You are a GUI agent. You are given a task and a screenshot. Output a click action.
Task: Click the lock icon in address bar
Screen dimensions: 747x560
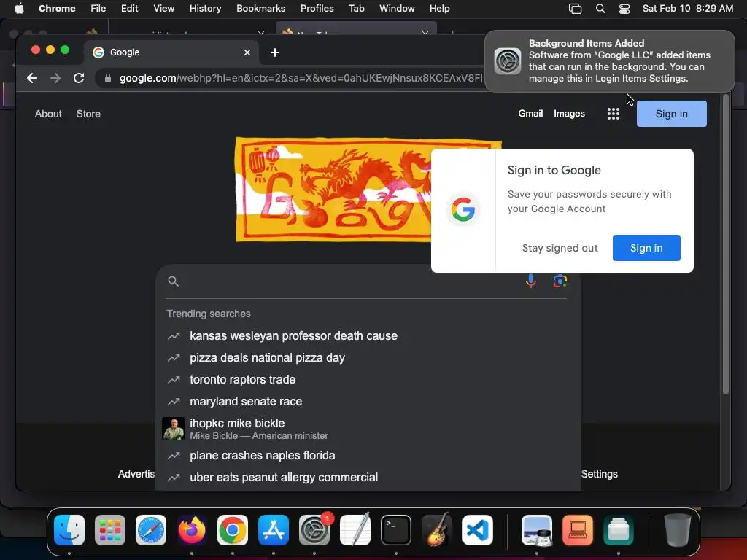(x=108, y=78)
